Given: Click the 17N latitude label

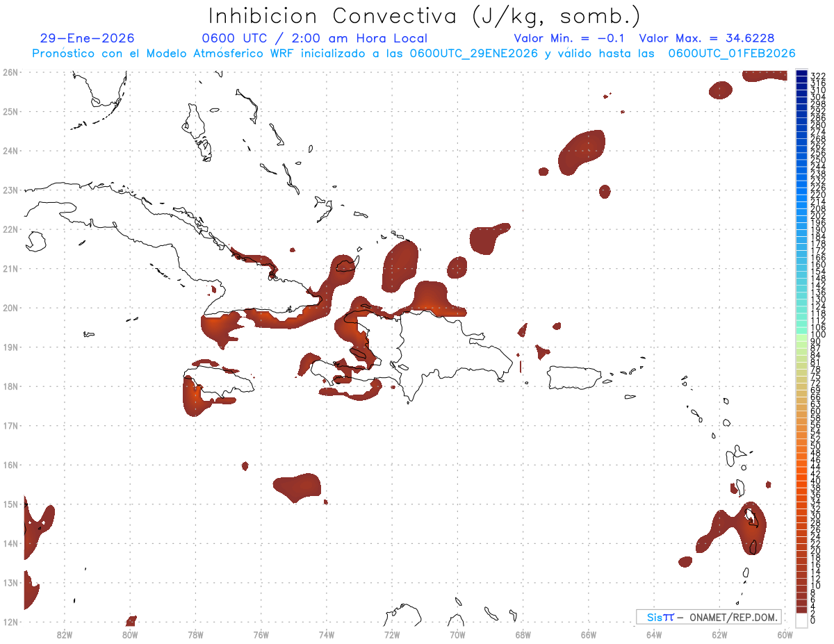Looking at the screenshot, I should coord(10,425).
